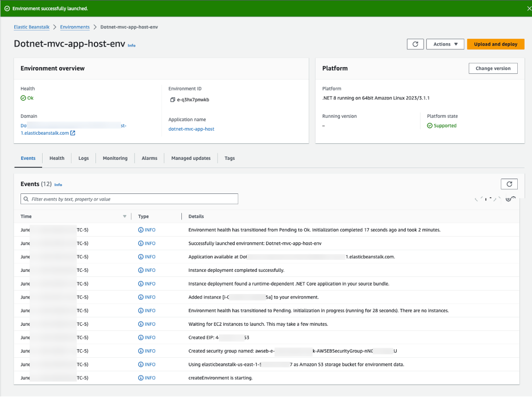Click INFO icon for Created EIP event
532x397 pixels.
(141, 338)
